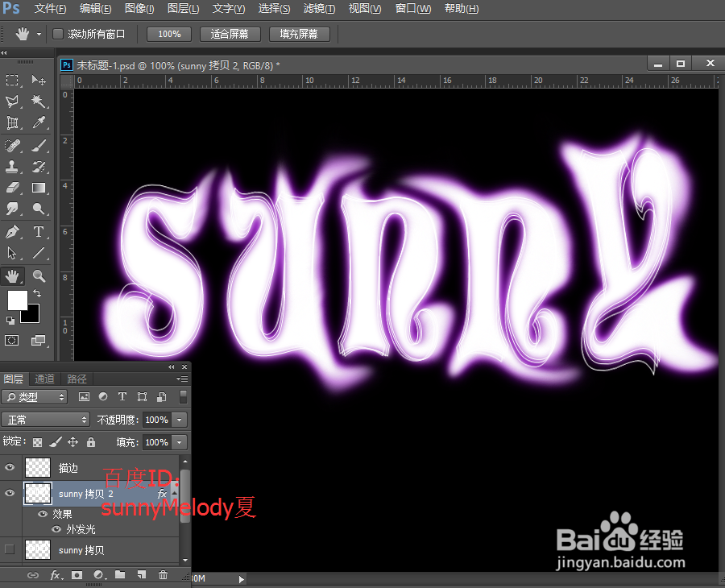
Task: Open the 文件(F) menu
Action: [x=51, y=8]
